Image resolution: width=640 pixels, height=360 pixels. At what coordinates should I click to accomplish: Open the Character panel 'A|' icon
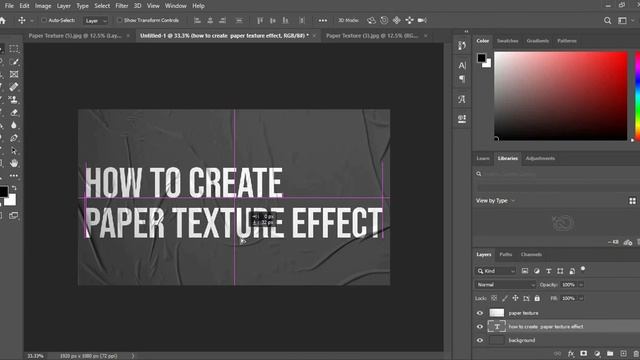tap(462, 65)
